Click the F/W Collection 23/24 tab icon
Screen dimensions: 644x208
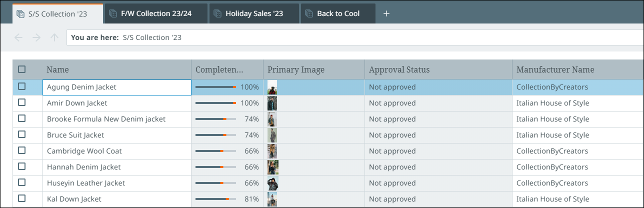point(113,13)
